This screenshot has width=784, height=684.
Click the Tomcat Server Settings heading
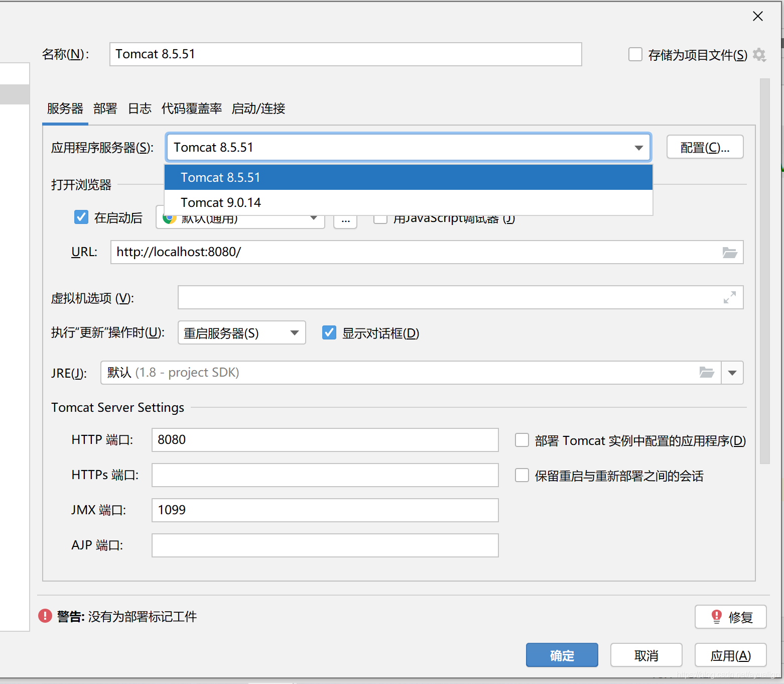(118, 407)
